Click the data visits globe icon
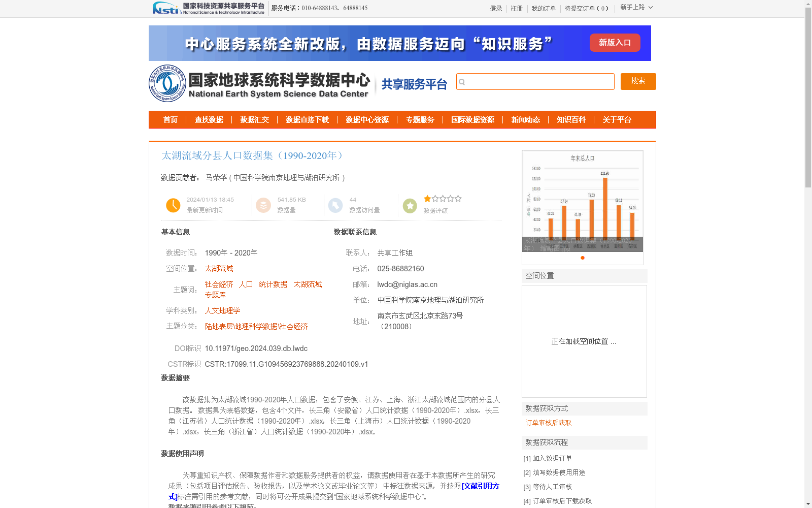Screen dimensions: 812x508 click(335, 205)
